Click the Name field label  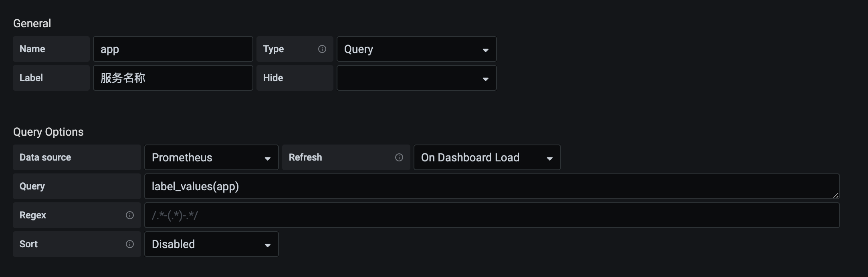pyautogui.click(x=32, y=49)
